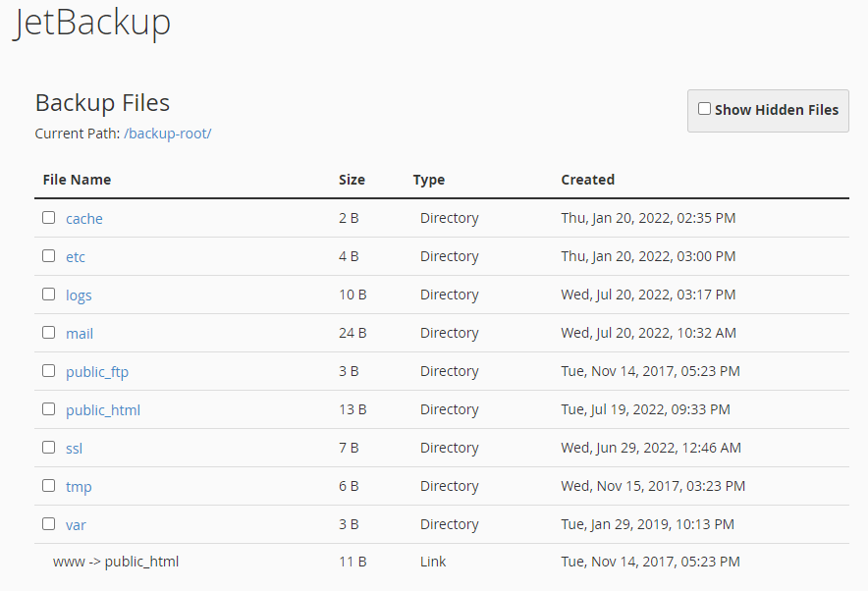Select the public_ftp row checkbox
868x591 pixels.
click(48, 371)
